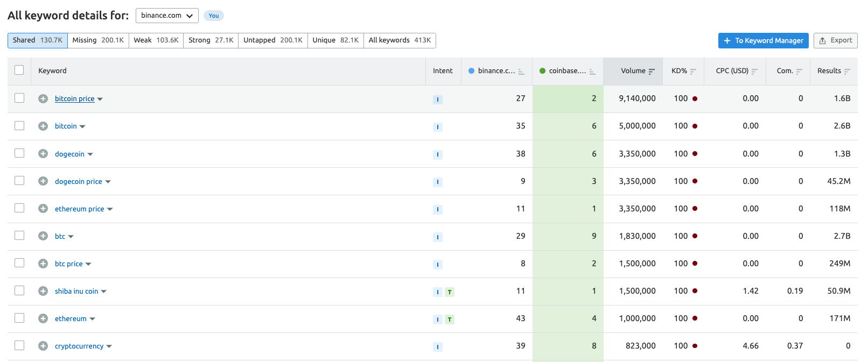868x362 pixels.
Task: Add shiba inu coin via plus icon
Action: point(43,291)
